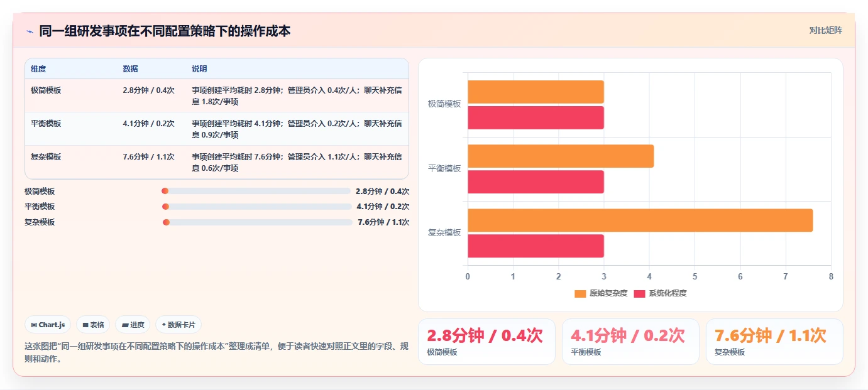Screen dimensions: 868x390
Task: Click the 4.1分钟 / 0.2次 value beside the progress bar
Action: coord(383,207)
